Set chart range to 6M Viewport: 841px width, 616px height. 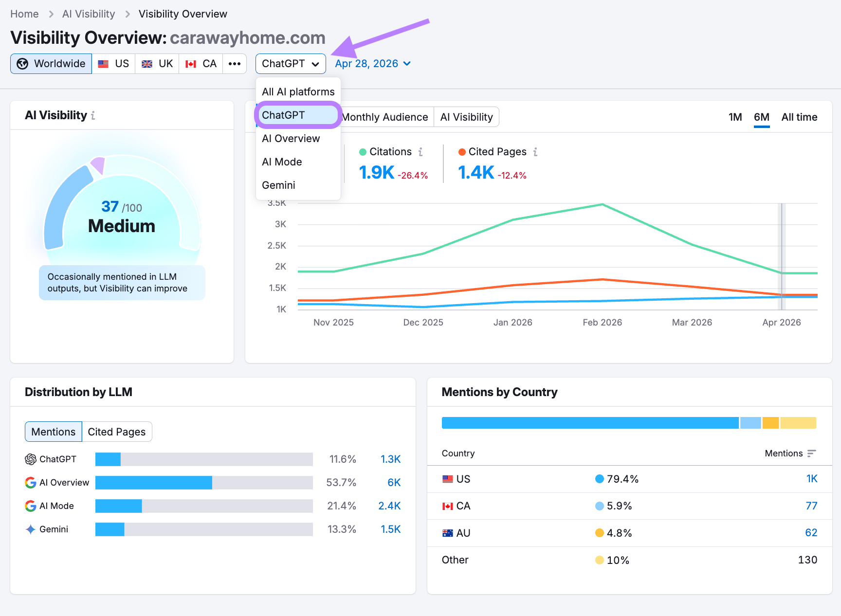click(x=762, y=117)
